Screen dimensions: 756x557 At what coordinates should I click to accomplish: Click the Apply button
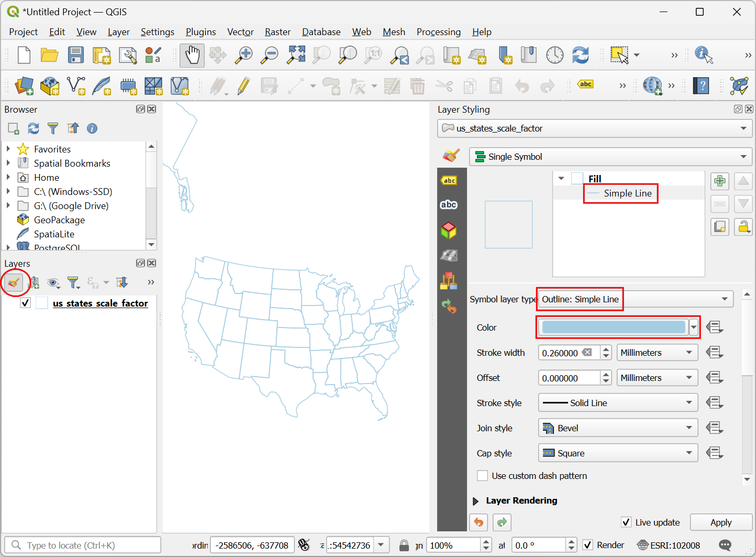720,522
